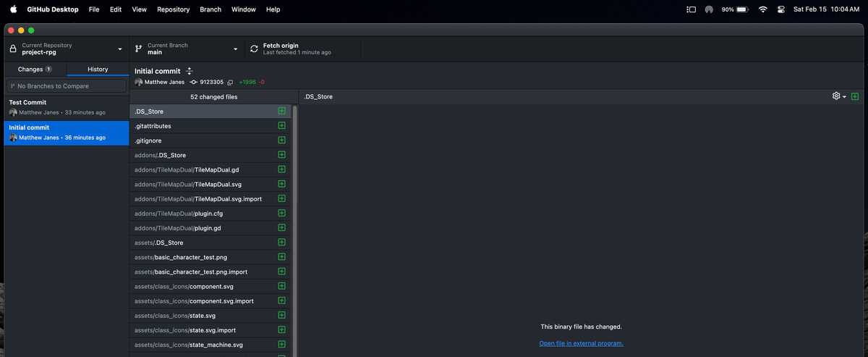Click the green added icon in the diff header
Image resolution: width=868 pixels, height=357 pixels.
pyautogui.click(x=855, y=96)
